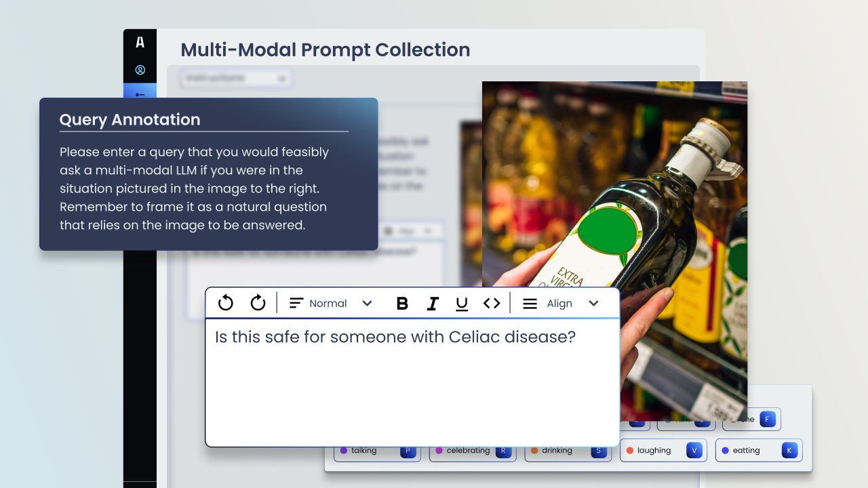This screenshot has height=488, width=868.
Task: Click the Redo icon in the text toolbar
Action: pyautogui.click(x=258, y=303)
